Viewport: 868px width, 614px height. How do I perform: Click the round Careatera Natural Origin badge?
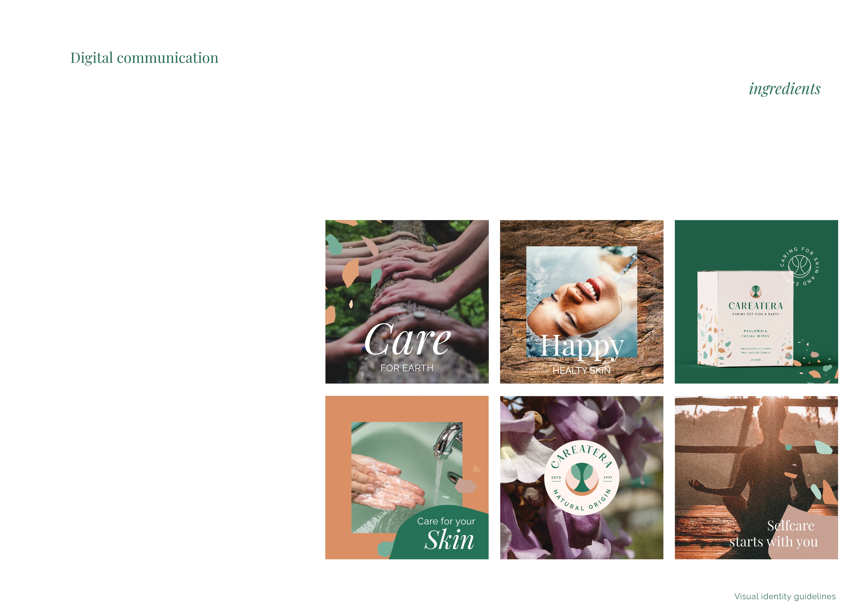click(x=582, y=478)
